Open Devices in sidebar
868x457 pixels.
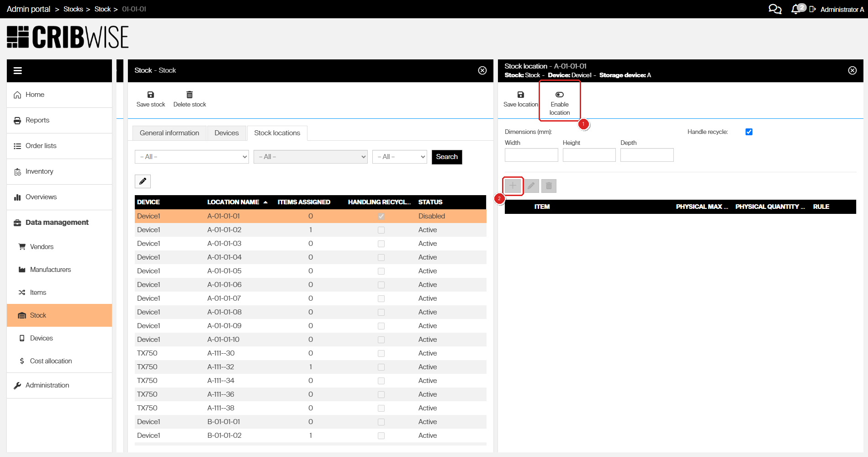point(59,338)
